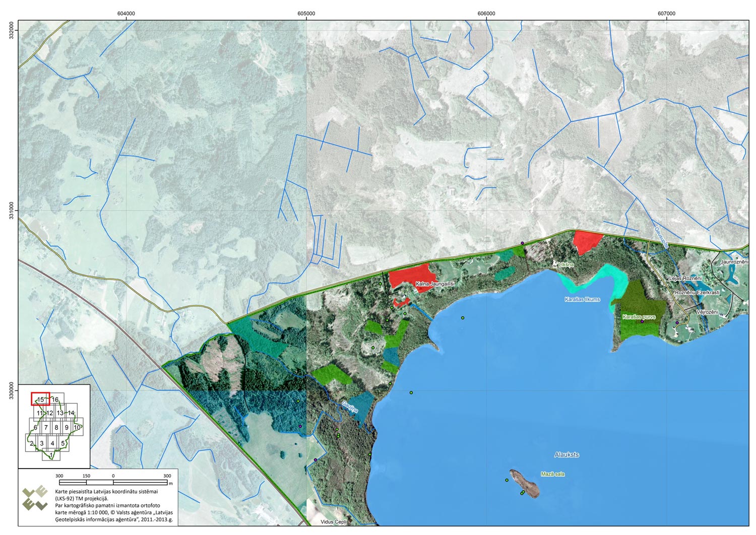Screen dimensions: 756x535
Task: Click the purple point marker below Karašas purvs label
Action: tap(642, 321)
